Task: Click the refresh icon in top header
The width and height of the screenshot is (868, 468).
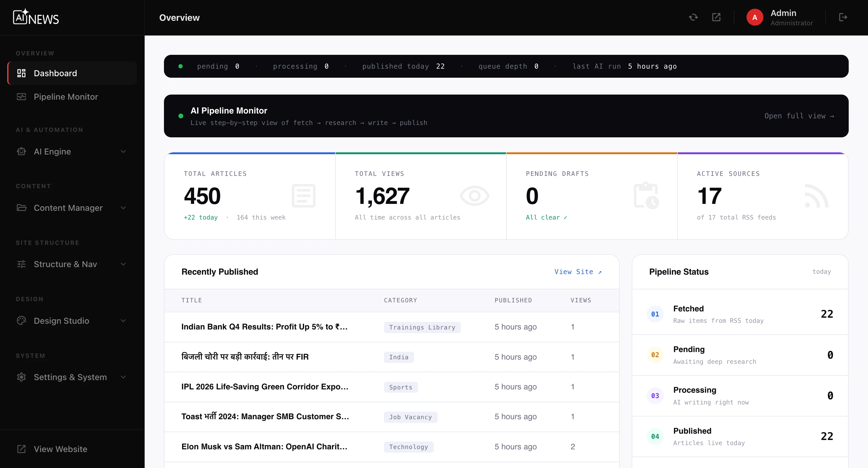Action: tap(693, 17)
